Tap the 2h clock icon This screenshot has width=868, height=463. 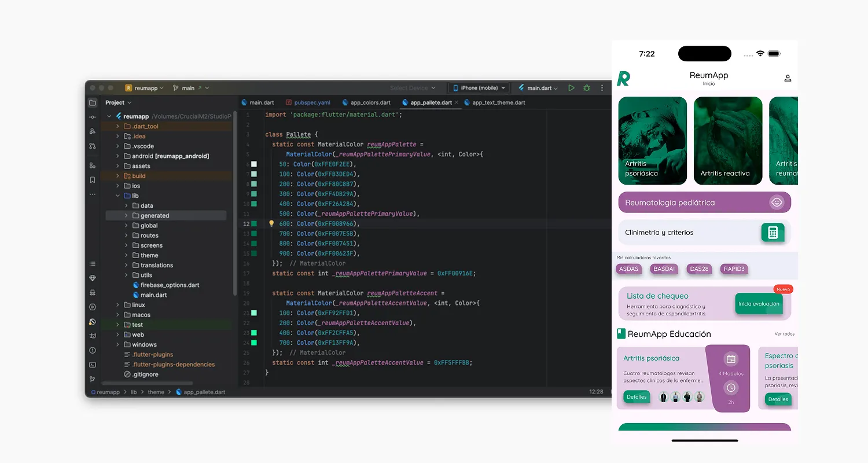point(731,388)
